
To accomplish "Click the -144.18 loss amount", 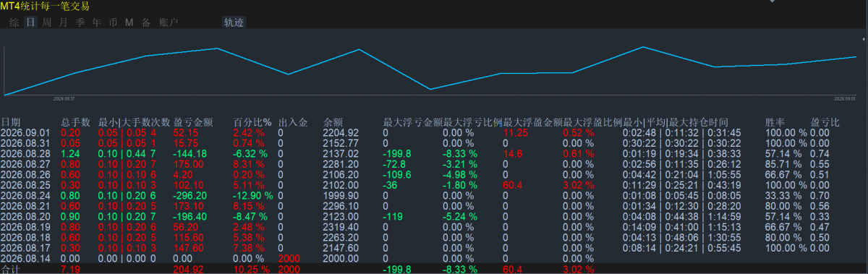I will pyautogui.click(x=190, y=153).
